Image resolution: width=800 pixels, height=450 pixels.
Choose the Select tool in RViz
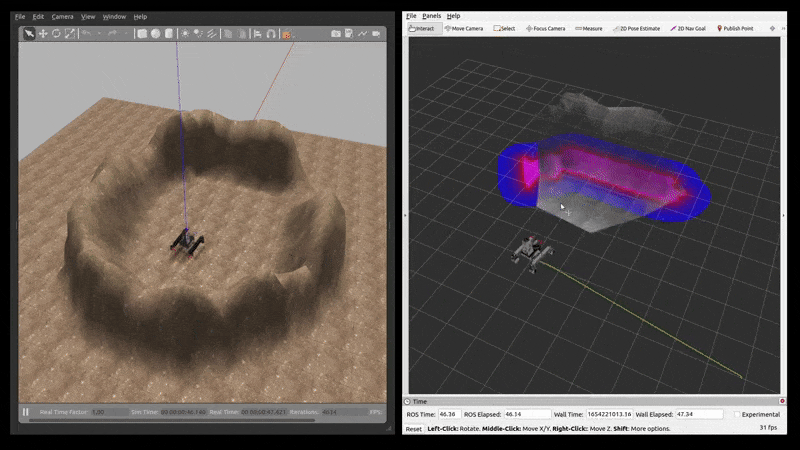tap(505, 29)
